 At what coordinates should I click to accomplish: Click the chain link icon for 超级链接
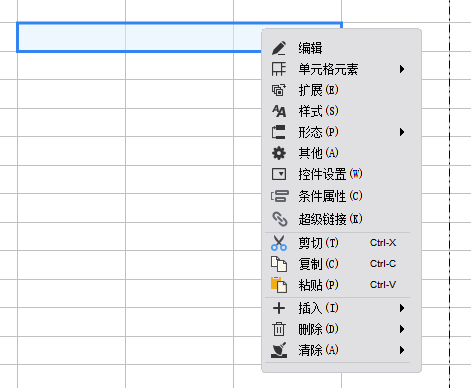pos(279,219)
